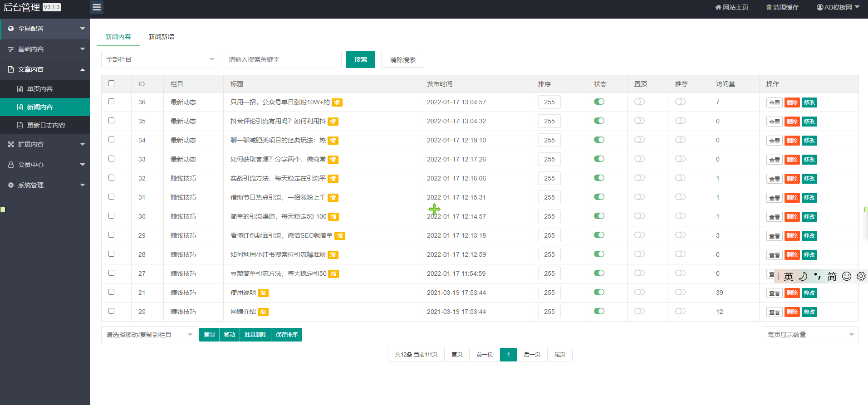Image resolution: width=868 pixels, height=405 pixels.
Task: Click the 缩 thumbnail badge on article 35
Action: click(333, 122)
